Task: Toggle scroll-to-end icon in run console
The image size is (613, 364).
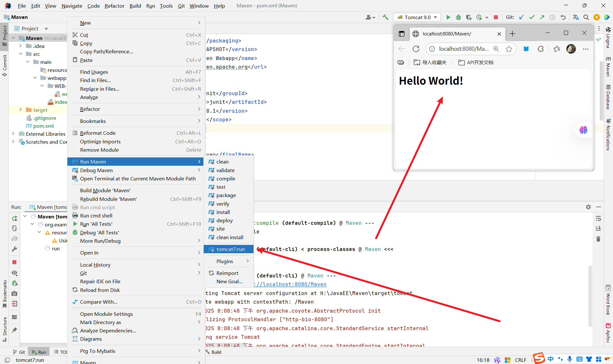Action: [x=598, y=229]
